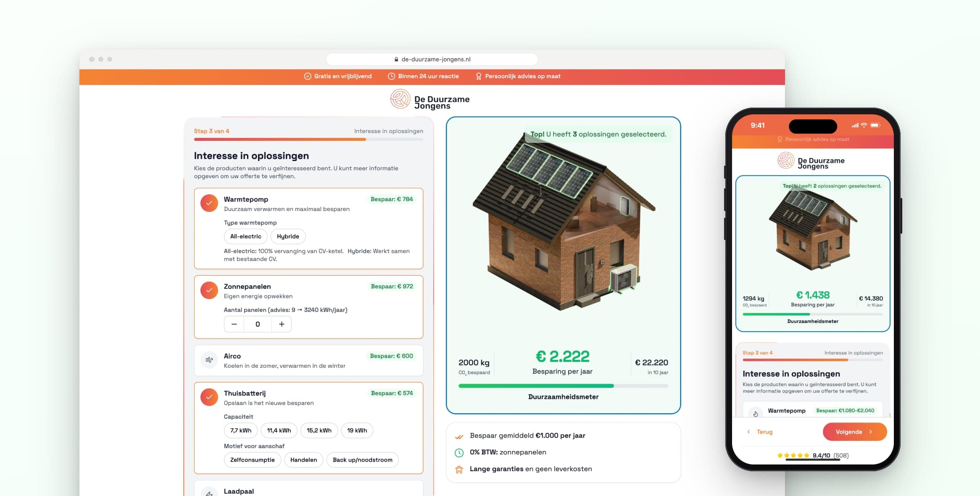Select Zelfconsumptie purchase motive
This screenshot has height=496, width=980.
(x=252, y=460)
